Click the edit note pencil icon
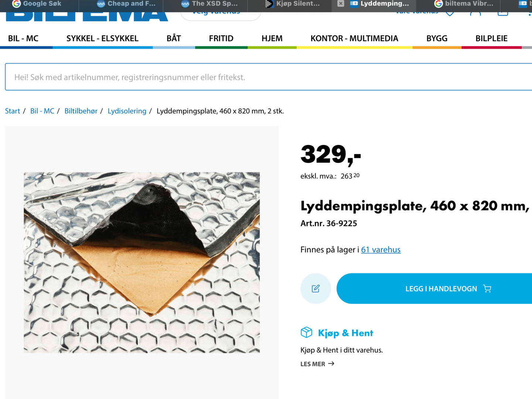 (x=316, y=289)
